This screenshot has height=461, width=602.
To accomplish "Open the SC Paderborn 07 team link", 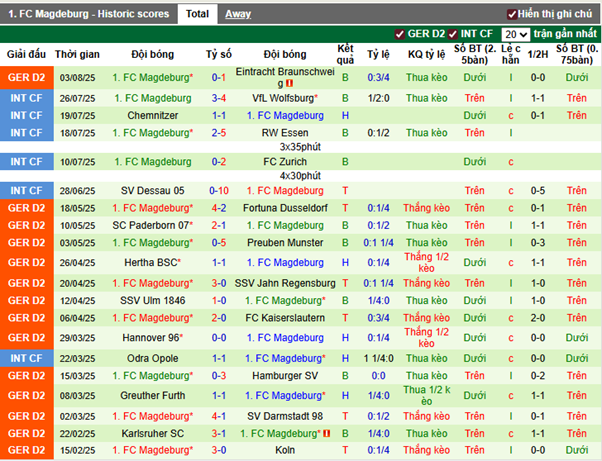I will click(x=152, y=225).
